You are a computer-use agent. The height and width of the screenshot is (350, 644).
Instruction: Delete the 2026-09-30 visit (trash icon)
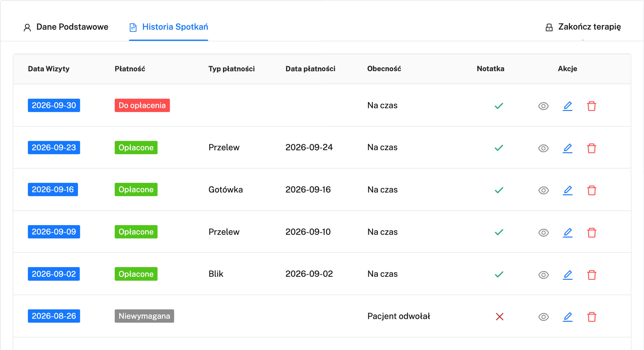pos(592,106)
